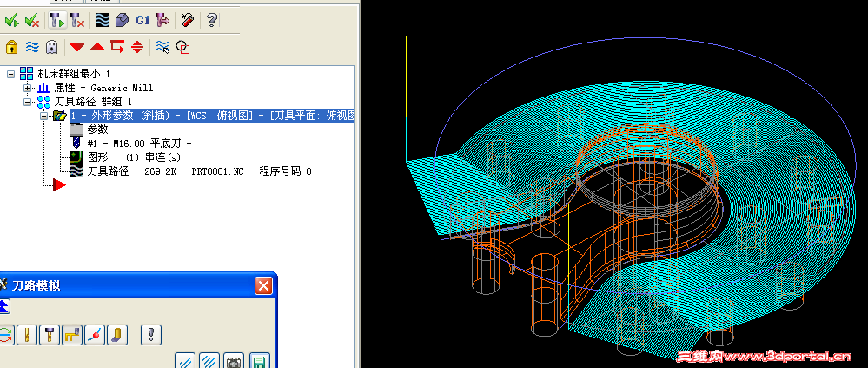Image resolution: width=868 pixels, height=368 pixels.
Task: Select 刀具路径 群组 1 label
Action: (x=93, y=102)
